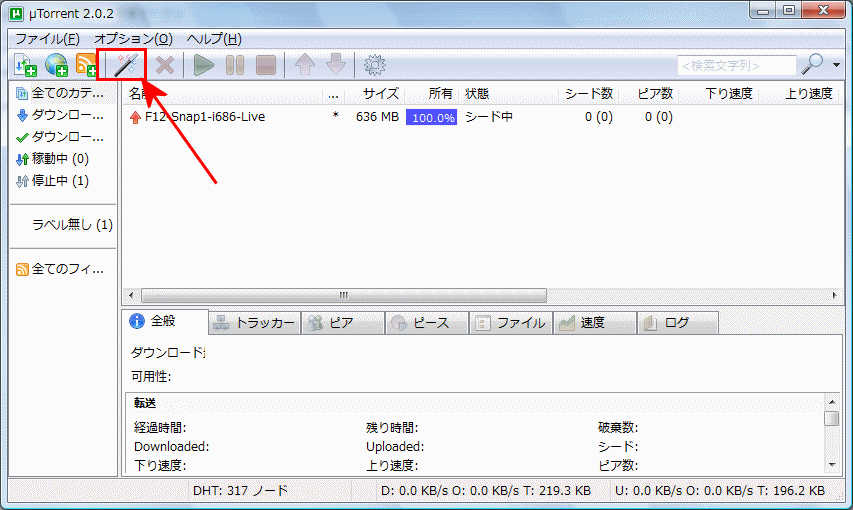Click the シード中 status cell
Image resolution: width=853 pixels, height=510 pixels.
click(489, 117)
